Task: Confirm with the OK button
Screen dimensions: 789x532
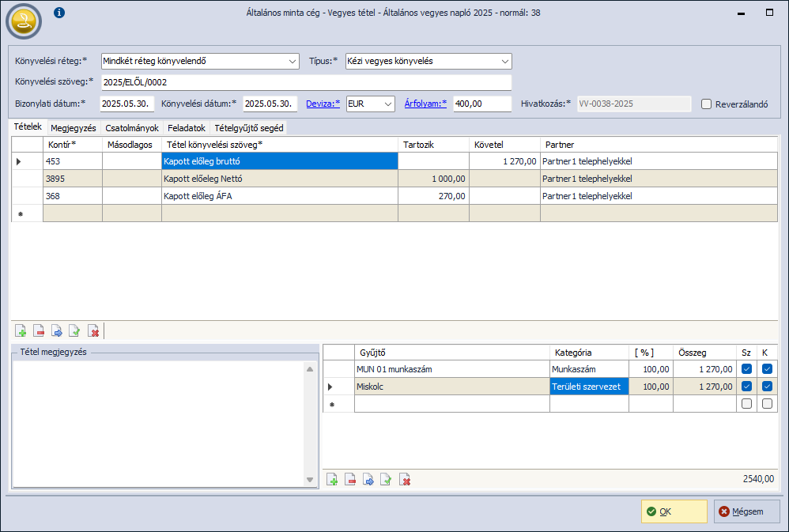Action: coord(674,511)
